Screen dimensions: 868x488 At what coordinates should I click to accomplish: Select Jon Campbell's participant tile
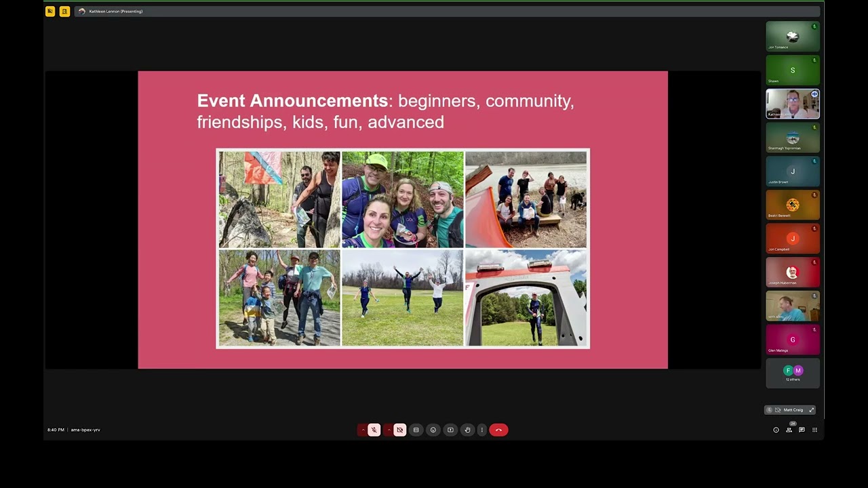pyautogui.click(x=793, y=239)
